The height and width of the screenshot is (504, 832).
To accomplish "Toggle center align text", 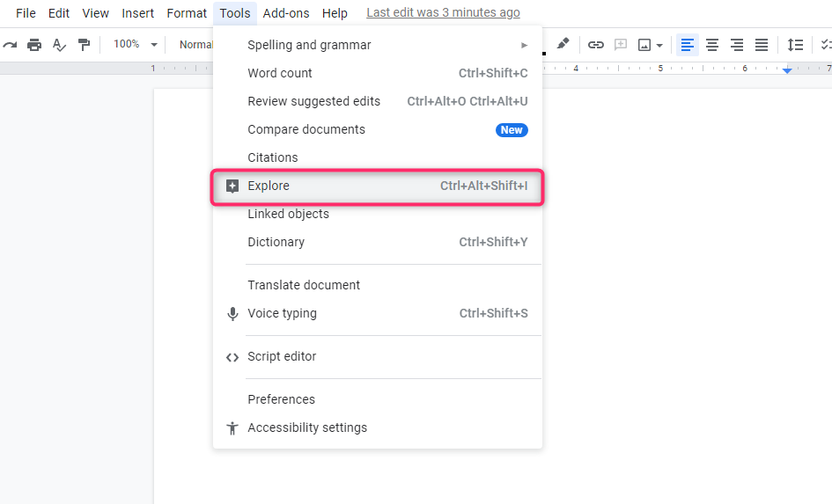I will pos(712,45).
